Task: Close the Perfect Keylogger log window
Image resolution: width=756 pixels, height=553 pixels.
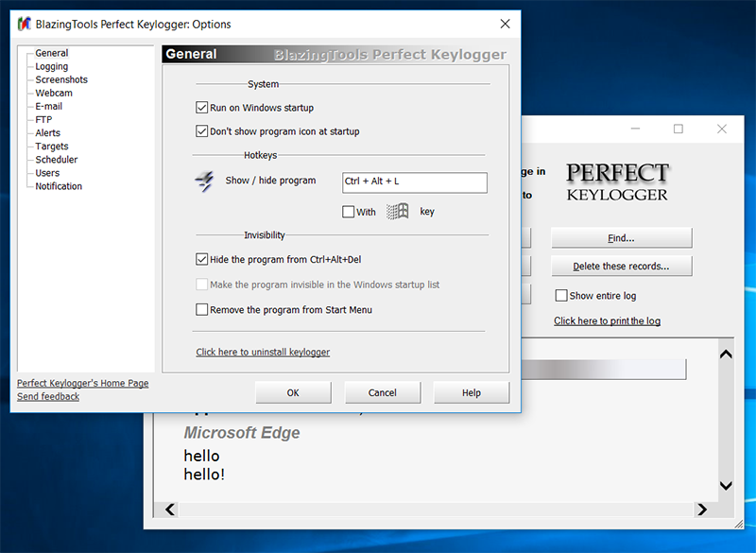Action: coord(722,129)
